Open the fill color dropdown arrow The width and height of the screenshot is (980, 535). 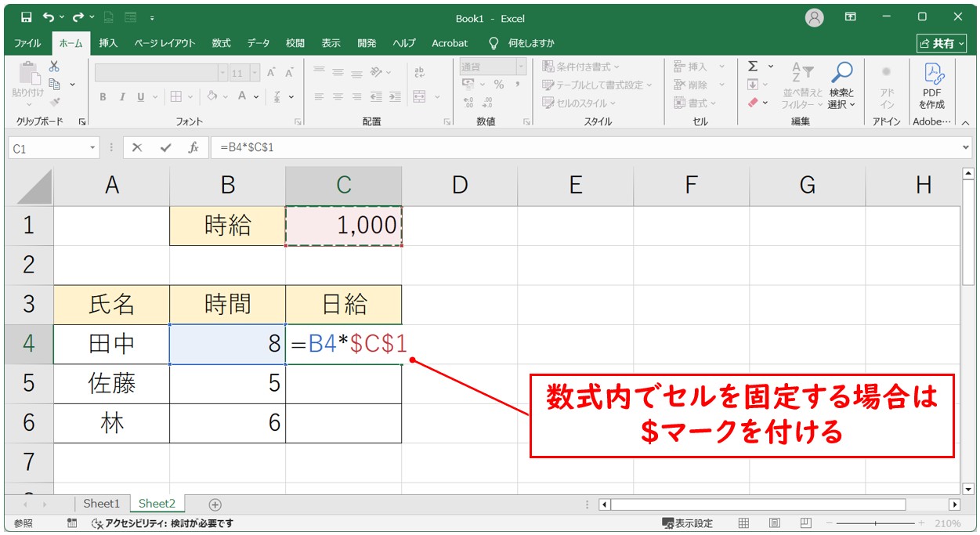[225, 96]
